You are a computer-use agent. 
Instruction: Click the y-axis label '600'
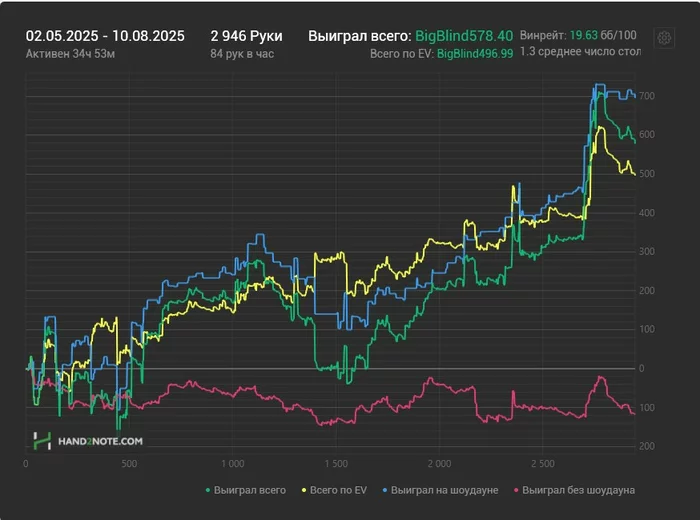tap(647, 134)
